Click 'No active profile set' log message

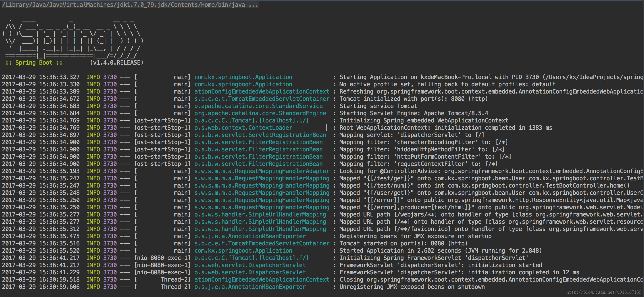[447, 84]
